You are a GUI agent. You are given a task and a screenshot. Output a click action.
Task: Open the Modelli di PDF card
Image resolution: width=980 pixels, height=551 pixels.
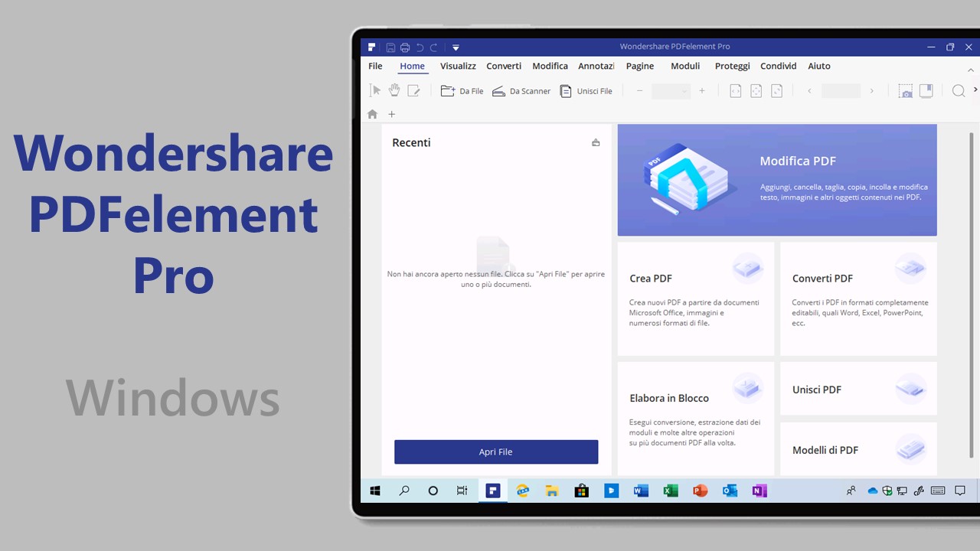tap(858, 449)
